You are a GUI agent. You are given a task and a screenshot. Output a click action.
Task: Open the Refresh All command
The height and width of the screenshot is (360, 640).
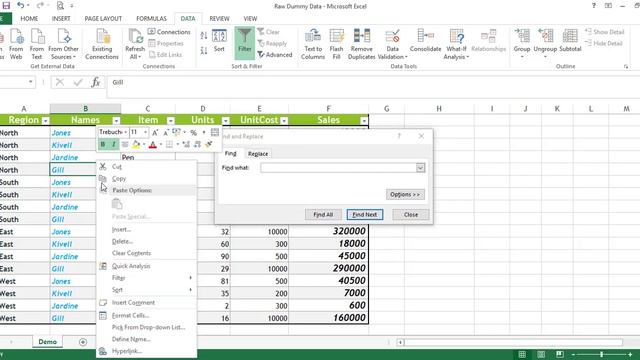point(135,44)
